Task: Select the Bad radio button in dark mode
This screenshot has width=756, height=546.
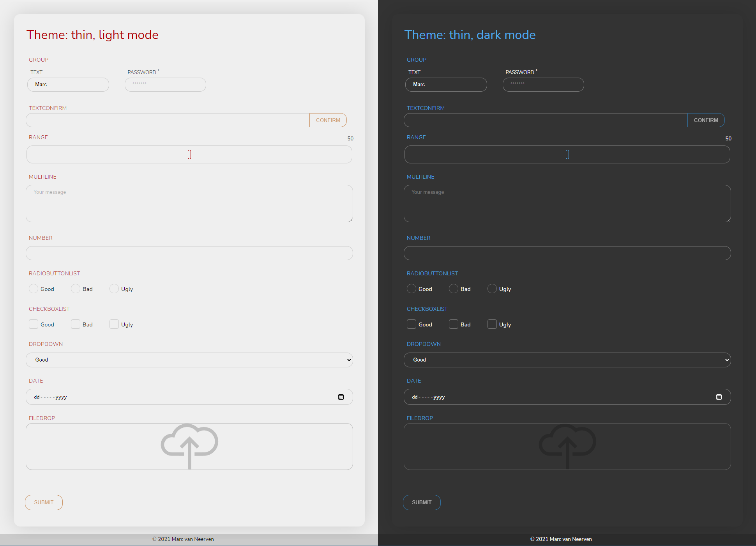Action: (x=454, y=289)
